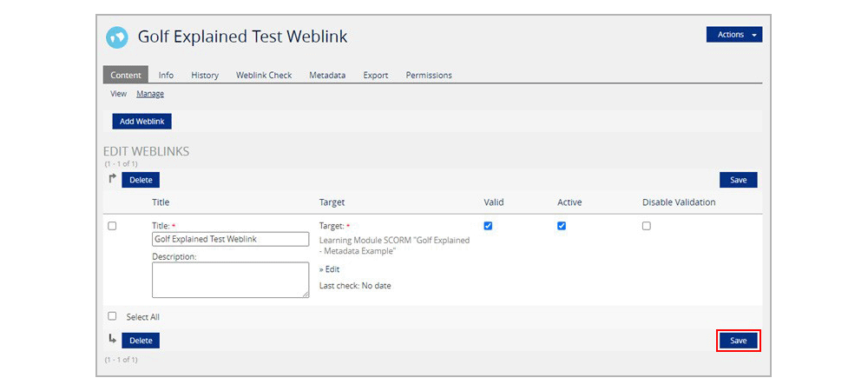Screen dimensions: 868x391
Task: Go to the Metadata tab
Action: point(327,75)
